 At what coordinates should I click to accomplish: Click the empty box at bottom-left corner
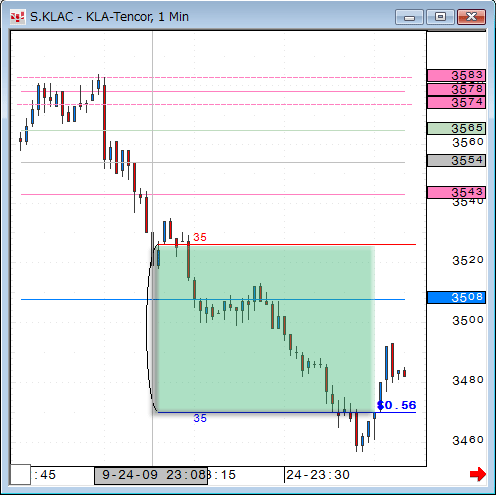[20, 474]
